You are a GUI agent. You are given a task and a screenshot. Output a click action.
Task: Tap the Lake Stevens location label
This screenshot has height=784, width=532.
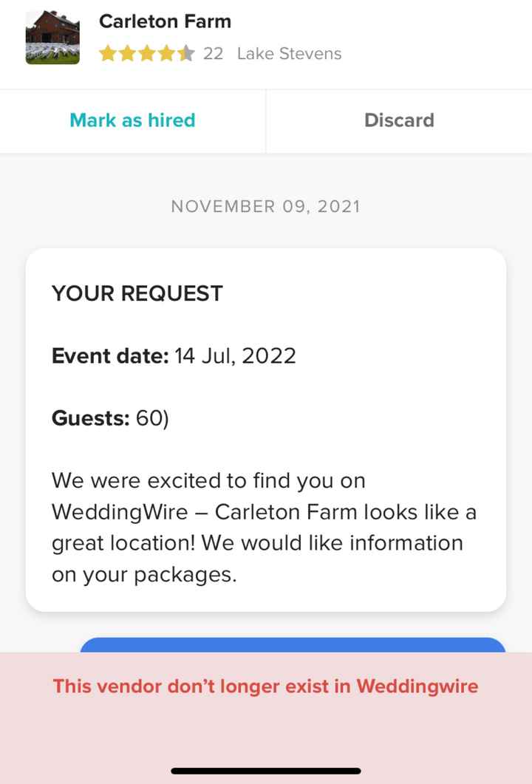(x=289, y=54)
